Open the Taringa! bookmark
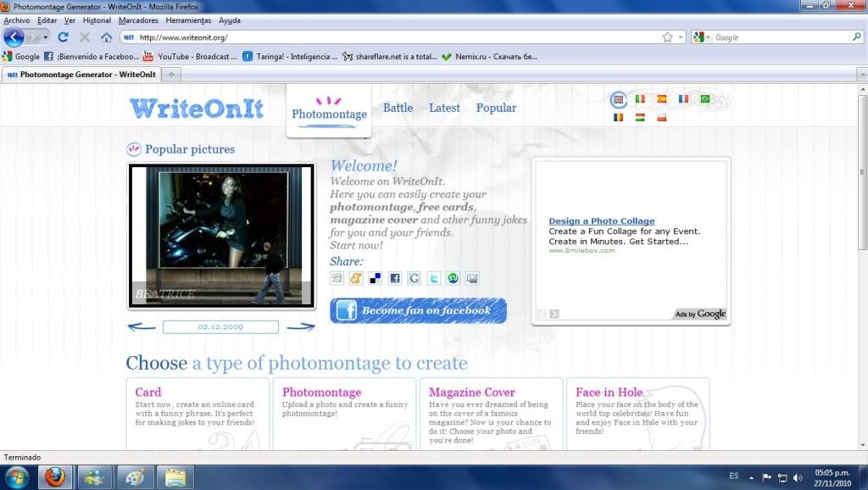This screenshot has width=868, height=490. point(290,57)
